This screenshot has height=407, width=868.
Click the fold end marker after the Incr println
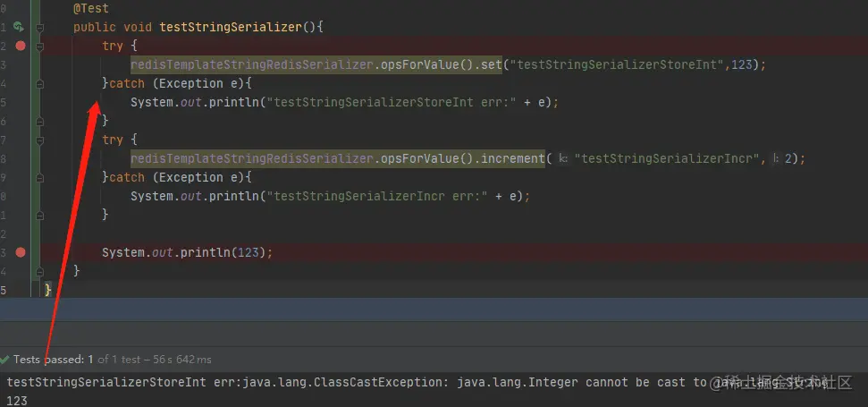pos(39,215)
